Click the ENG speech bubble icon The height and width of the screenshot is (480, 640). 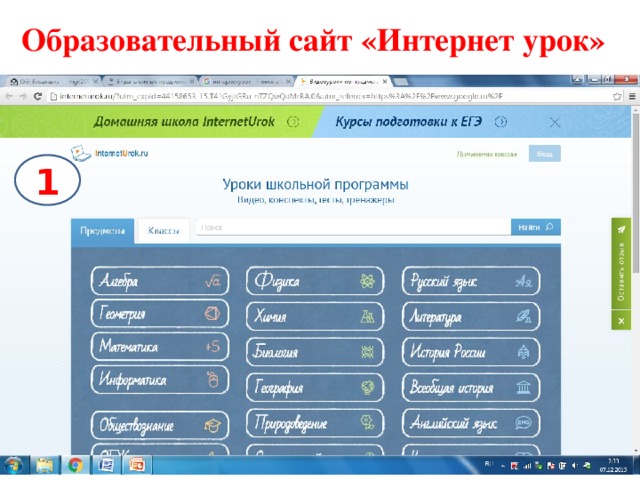click(x=523, y=423)
